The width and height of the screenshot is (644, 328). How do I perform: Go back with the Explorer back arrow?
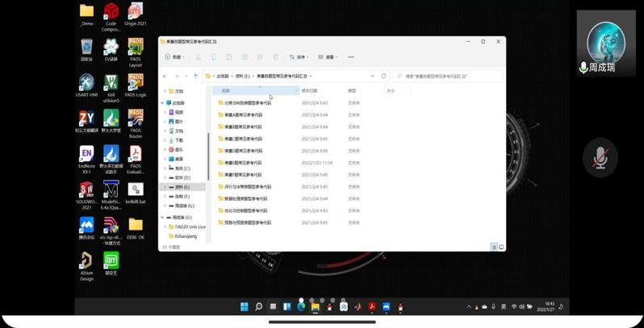[165, 77]
